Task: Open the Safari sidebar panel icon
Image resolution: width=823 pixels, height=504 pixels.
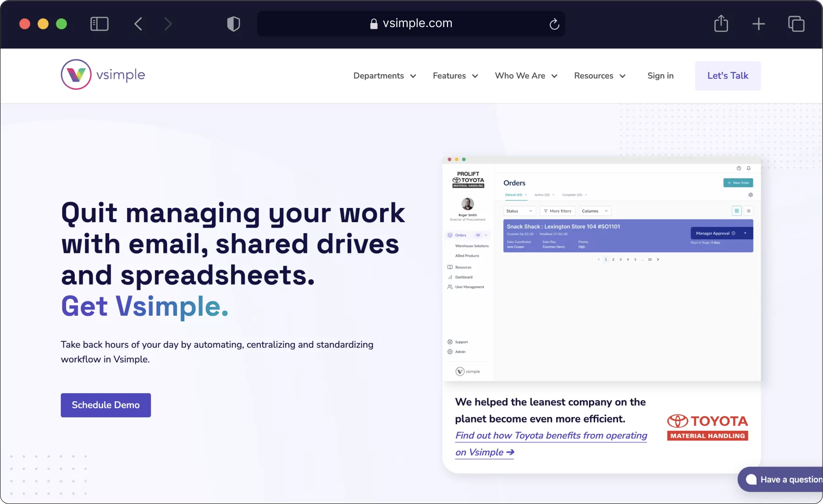Action: coord(99,24)
